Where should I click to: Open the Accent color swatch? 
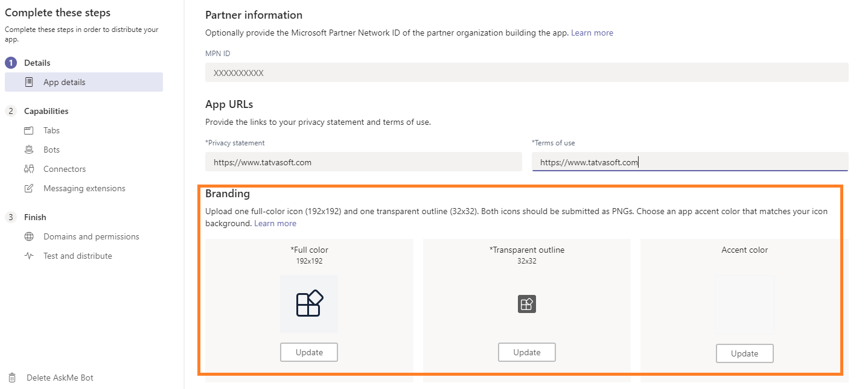(745, 305)
